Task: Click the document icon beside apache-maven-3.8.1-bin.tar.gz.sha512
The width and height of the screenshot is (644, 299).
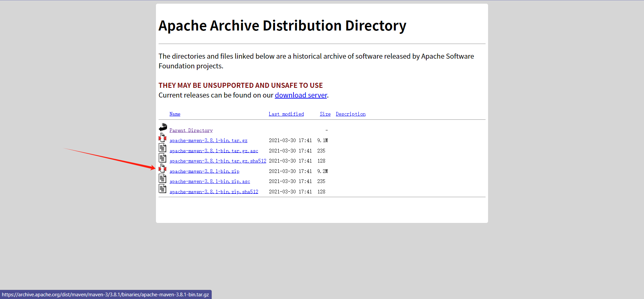Action: point(163,158)
